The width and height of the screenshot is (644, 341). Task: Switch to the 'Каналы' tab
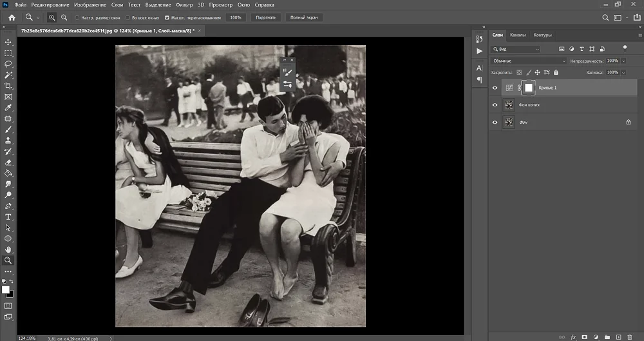[517, 35]
